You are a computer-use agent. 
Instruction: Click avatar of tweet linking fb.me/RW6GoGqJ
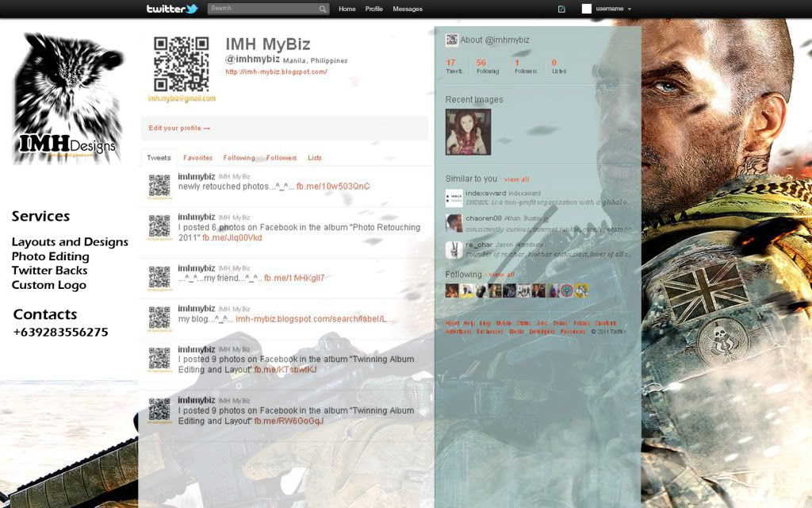[x=159, y=410]
